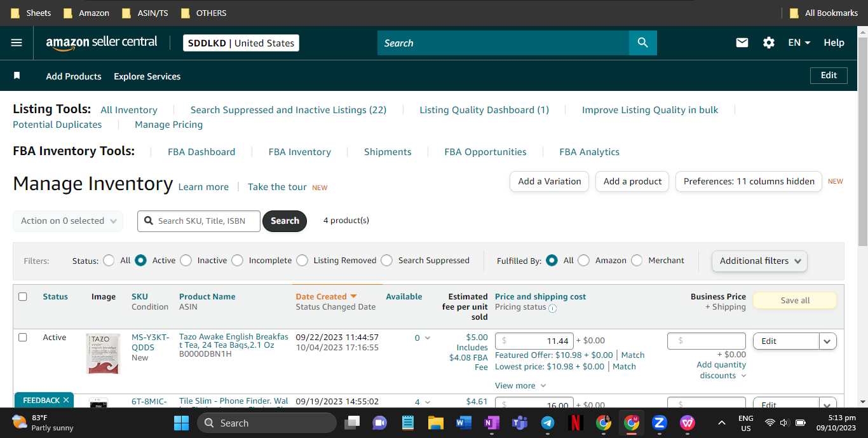Expand the Additional filters dropdown

tap(759, 261)
